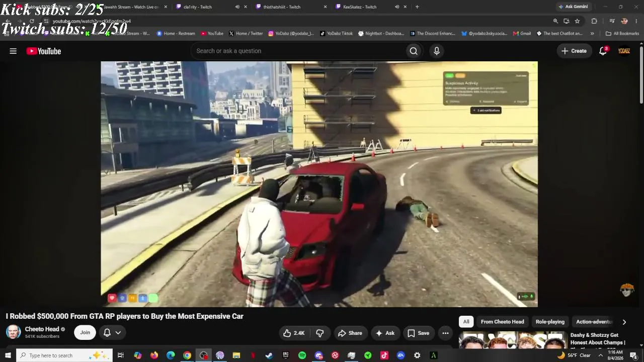Open Steam from the taskbar

[x=269, y=355]
